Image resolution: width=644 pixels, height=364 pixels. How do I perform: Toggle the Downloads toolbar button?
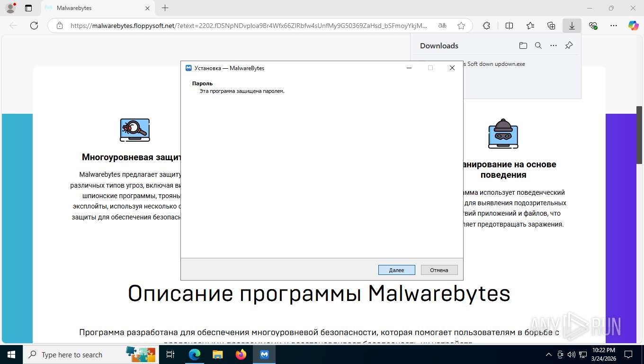[572, 26]
